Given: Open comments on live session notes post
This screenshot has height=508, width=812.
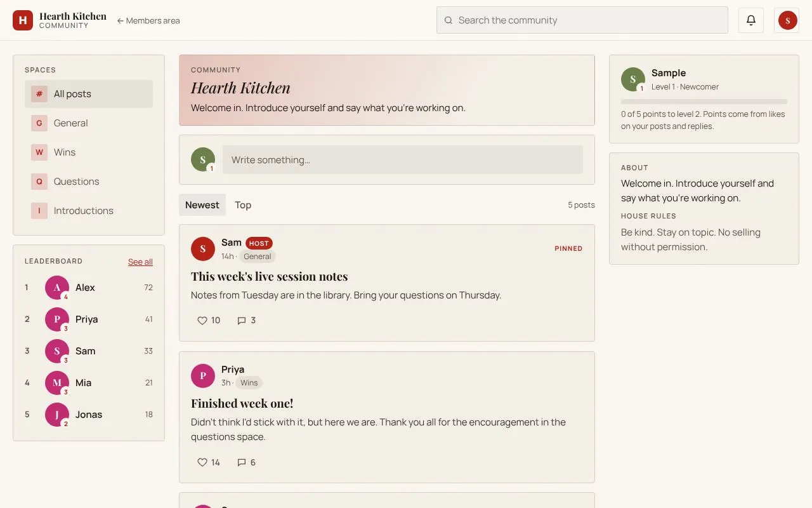Looking at the screenshot, I should [246, 321].
